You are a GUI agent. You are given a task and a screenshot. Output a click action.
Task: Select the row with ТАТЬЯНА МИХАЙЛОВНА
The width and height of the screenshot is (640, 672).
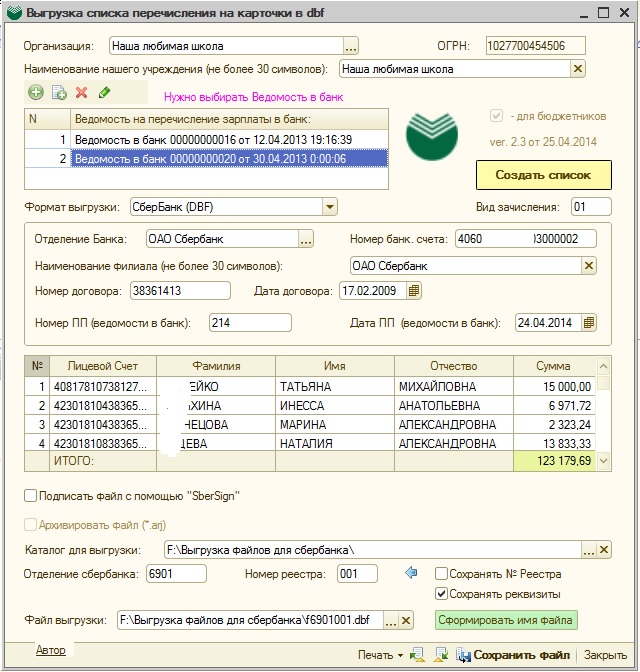[x=310, y=386]
